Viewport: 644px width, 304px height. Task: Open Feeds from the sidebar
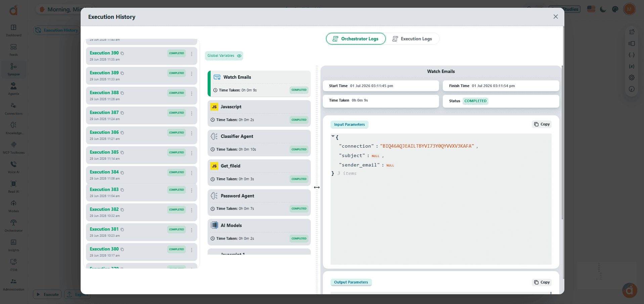tap(13, 50)
